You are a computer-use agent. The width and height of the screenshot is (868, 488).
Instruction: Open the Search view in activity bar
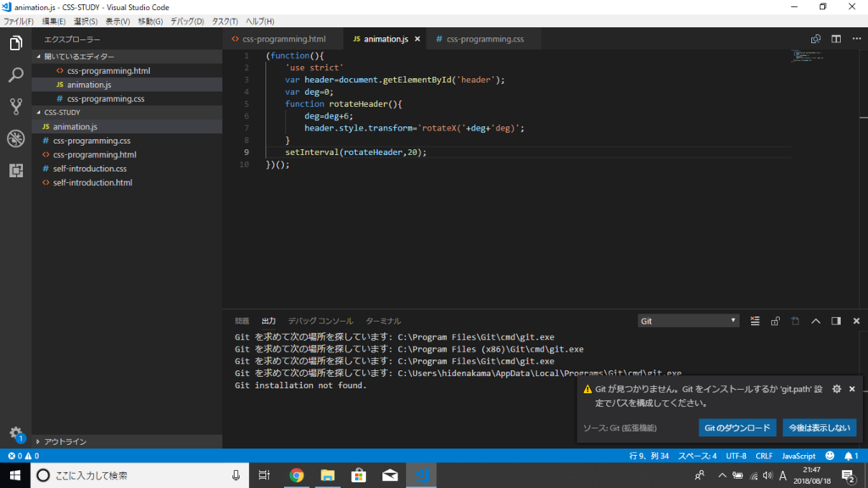coord(16,75)
